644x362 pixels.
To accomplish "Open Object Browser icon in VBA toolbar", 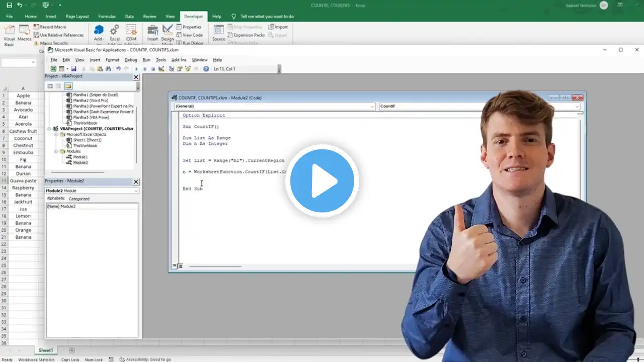I will 187,69.
